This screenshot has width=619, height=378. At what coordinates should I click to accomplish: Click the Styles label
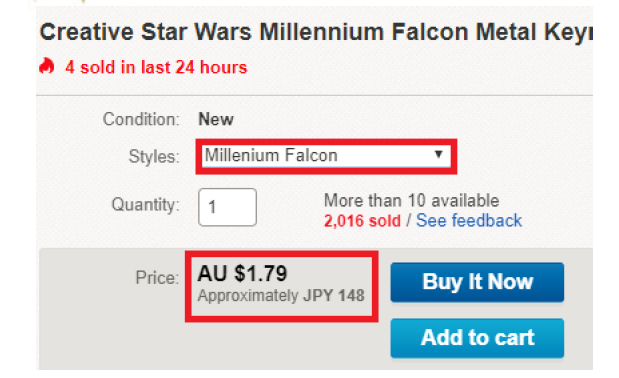coord(154,157)
